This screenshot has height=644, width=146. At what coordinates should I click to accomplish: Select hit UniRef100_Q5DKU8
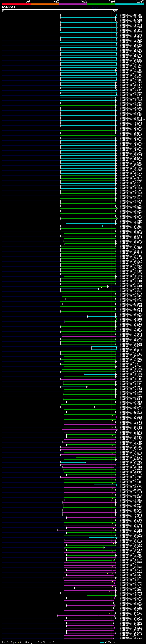(131, 42)
